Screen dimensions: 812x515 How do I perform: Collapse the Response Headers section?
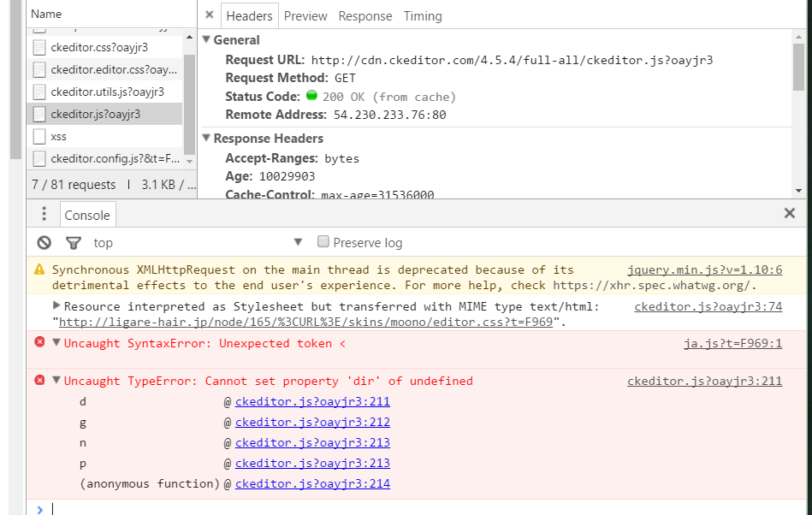204,138
